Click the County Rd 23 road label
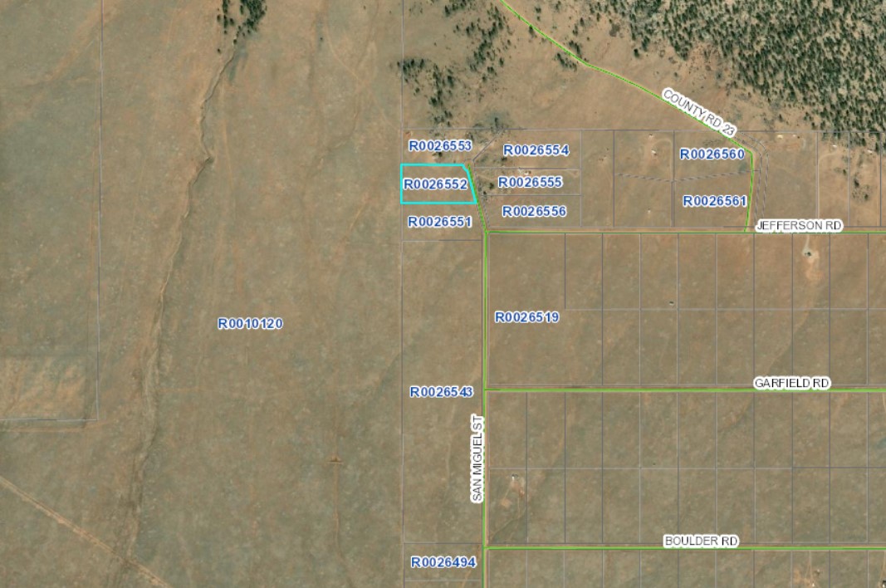This screenshot has width=886, height=588. click(x=699, y=111)
